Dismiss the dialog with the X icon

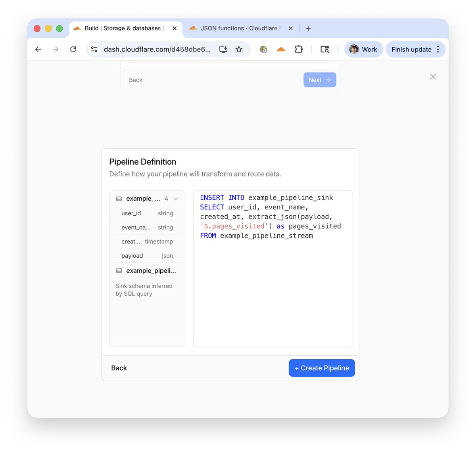(x=433, y=77)
